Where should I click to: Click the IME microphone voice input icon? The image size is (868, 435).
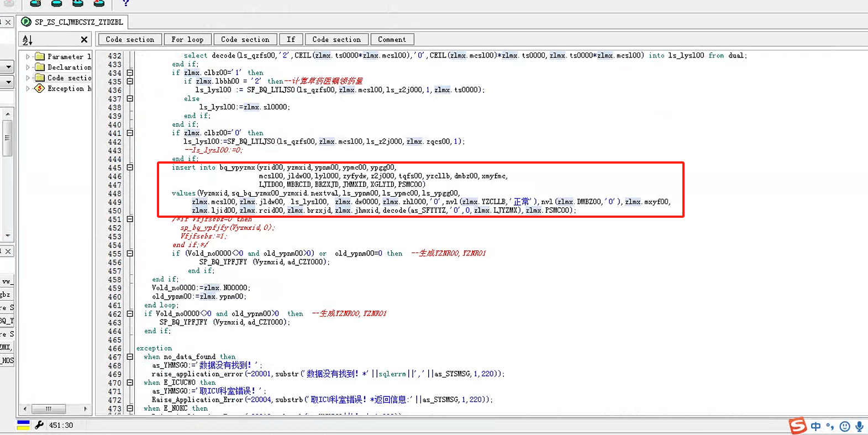pyautogui.click(x=860, y=426)
